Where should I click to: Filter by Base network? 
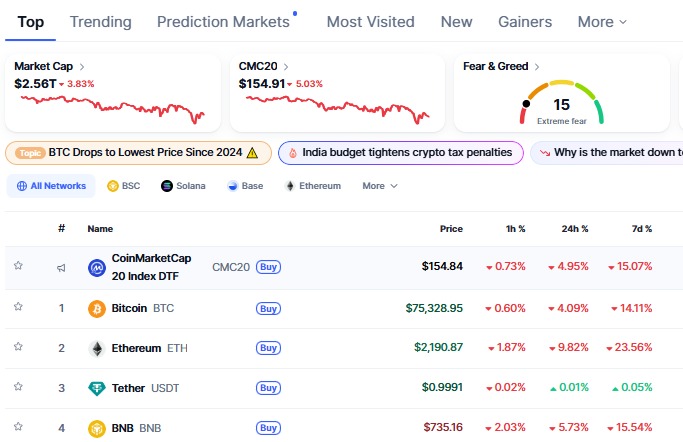(x=245, y=186)
